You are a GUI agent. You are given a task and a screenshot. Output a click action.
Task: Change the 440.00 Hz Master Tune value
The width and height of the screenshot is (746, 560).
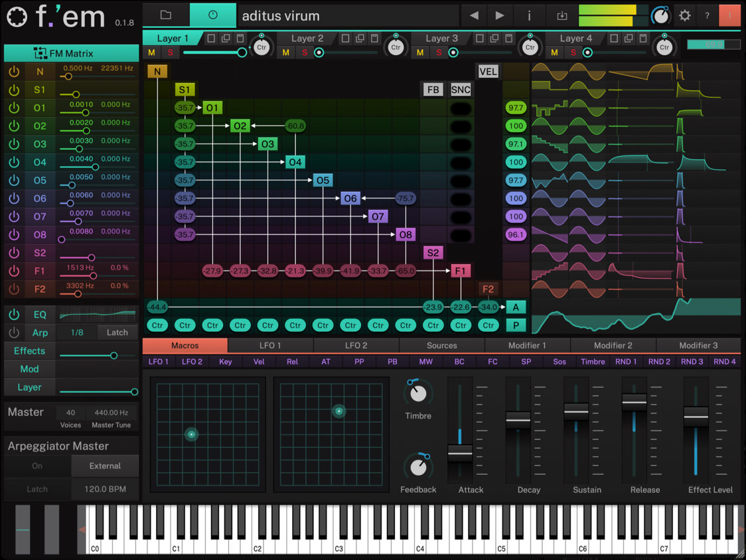click(x=111, y=413)
